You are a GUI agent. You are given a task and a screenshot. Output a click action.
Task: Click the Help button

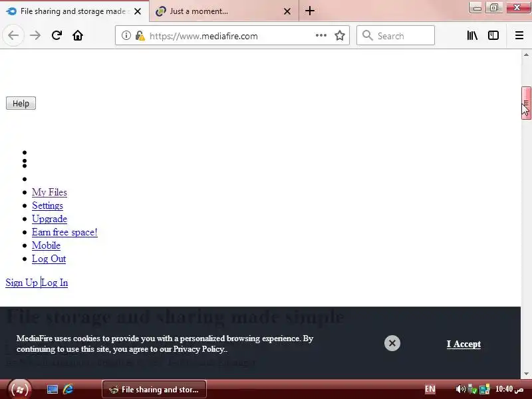(x=21, y=103)
